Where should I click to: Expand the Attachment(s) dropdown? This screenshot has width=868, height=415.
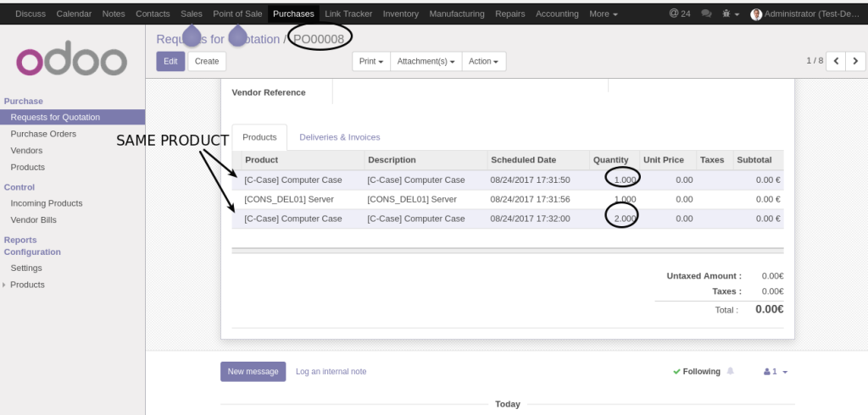426,61
